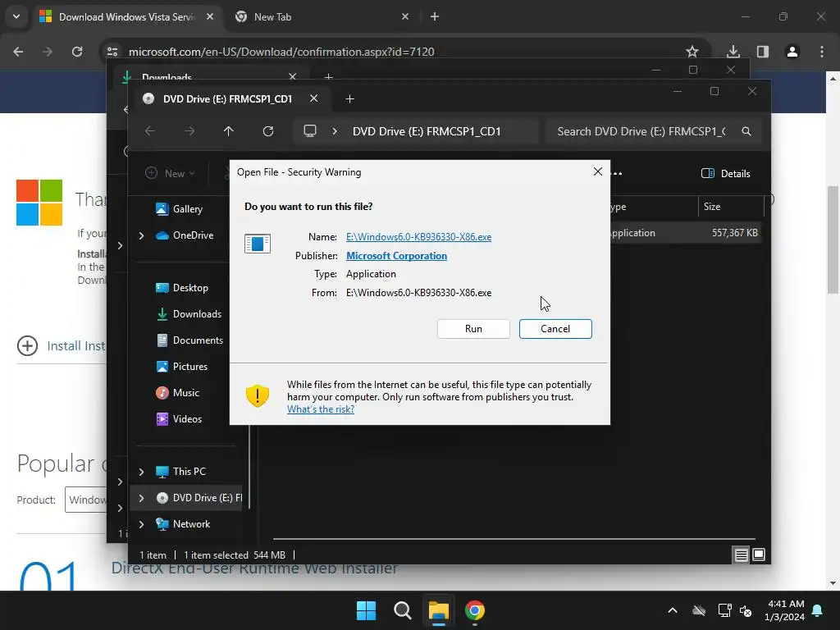The image size is (840, 630).
Task: Open the Windows Start menu
Action: tap(366, 610)
